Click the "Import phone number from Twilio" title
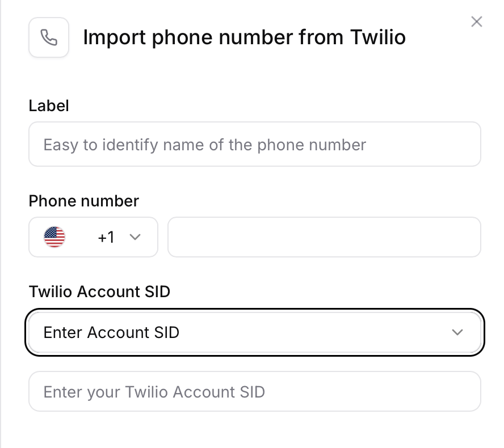The width and height of the screenshot is (504, 448). (244, 37)
